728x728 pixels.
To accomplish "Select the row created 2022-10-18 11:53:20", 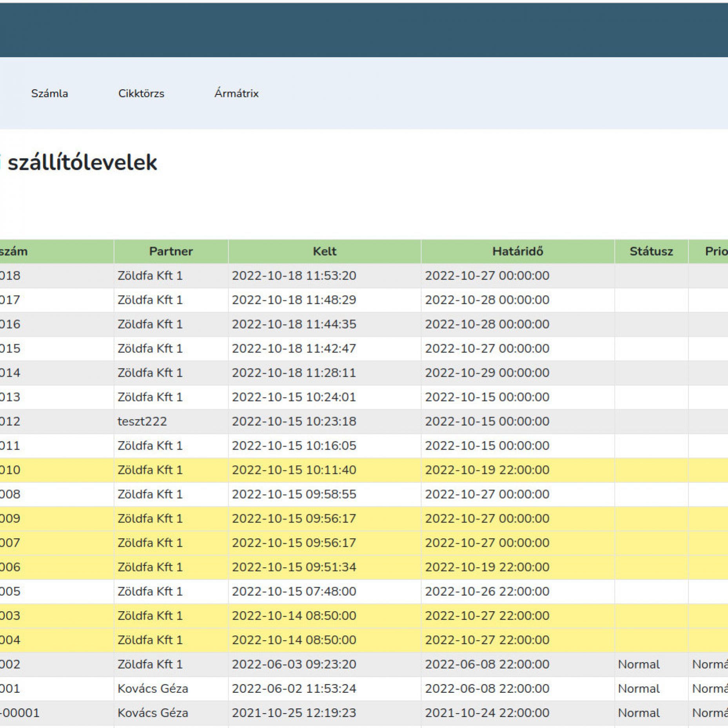I will (x=294, y=276).
